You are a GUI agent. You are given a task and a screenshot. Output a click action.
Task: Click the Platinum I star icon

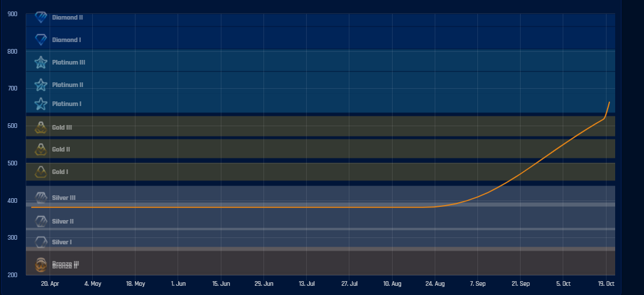coord(41,104)
